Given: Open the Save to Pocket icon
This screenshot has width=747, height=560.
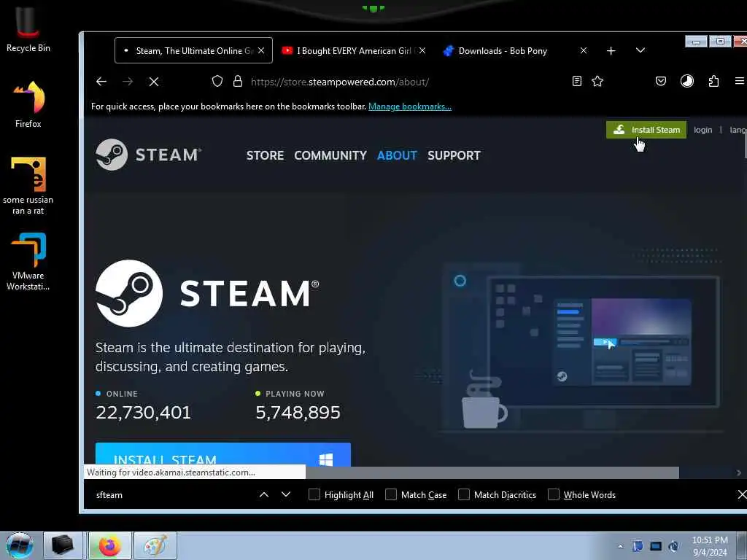Looking at the screenshot, I should (x=661, y=82).
